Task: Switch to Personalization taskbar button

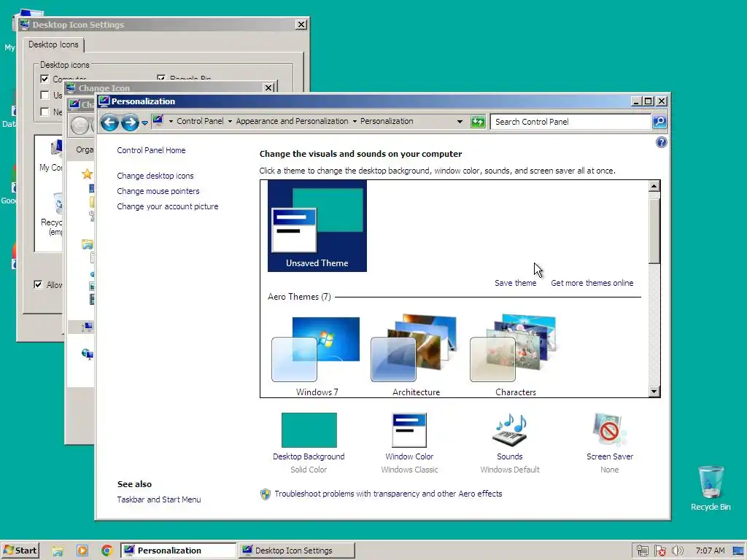Action: pos(178,551)
